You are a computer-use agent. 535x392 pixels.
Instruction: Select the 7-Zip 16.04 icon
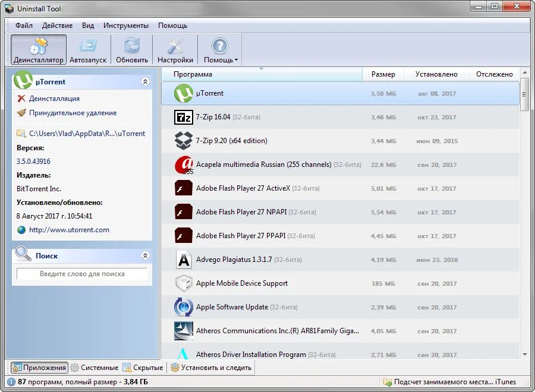click(x=184, y=117)
